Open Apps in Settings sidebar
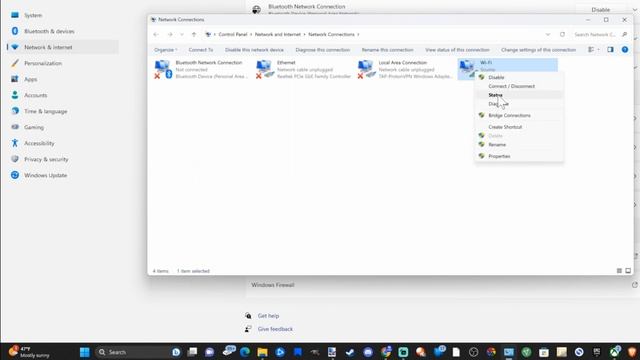The height and width of the screenshot is (360, 640). tap(63, 79)
